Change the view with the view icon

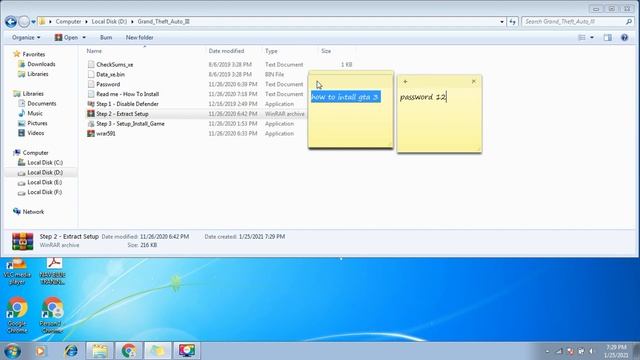coord(582,38)
